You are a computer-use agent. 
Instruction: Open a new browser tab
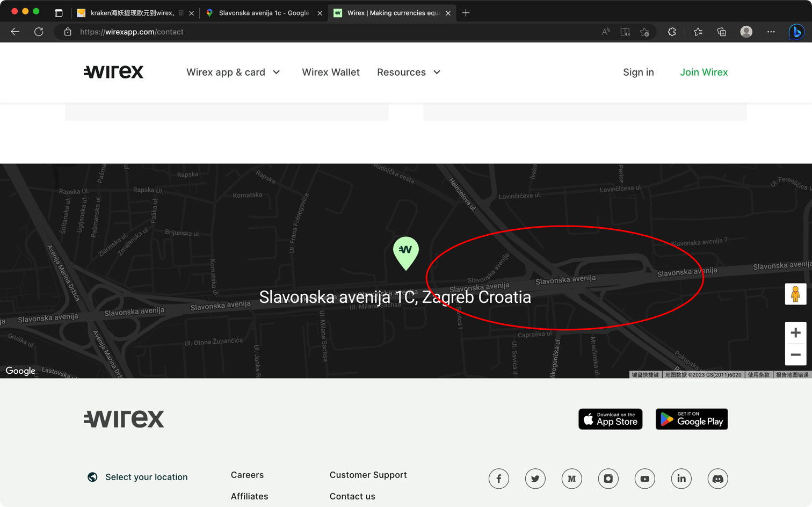point(466,13)
